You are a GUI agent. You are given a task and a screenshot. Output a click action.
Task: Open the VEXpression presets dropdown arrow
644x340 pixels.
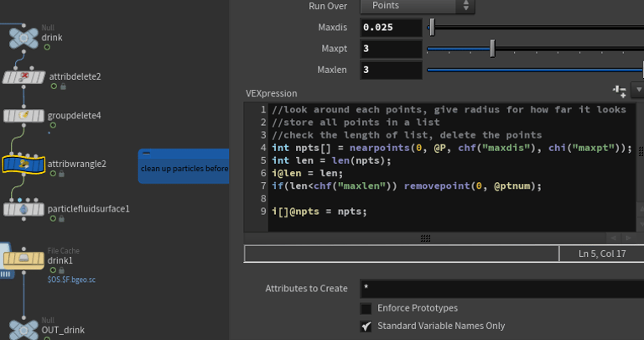[638, 90]
